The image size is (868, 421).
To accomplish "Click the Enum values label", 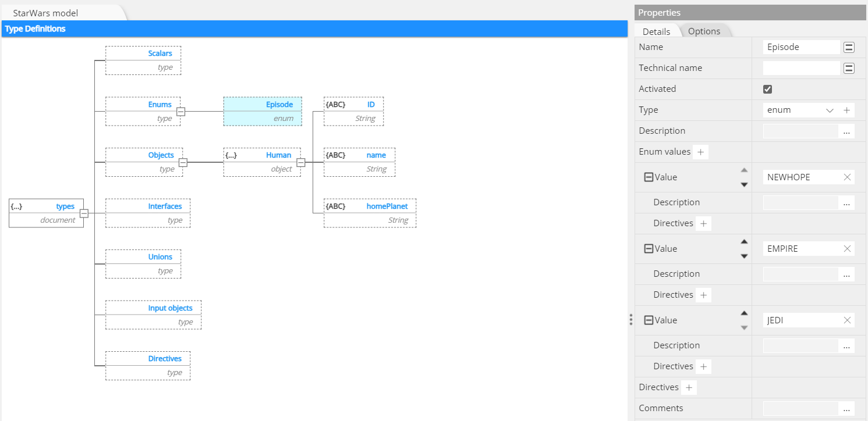I will point(664,152).
